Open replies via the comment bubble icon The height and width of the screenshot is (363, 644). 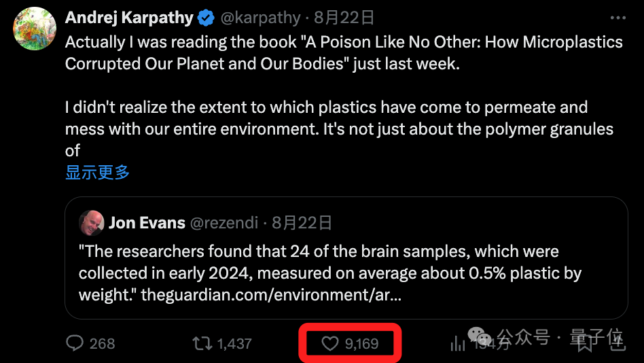(x=75, y=343)
